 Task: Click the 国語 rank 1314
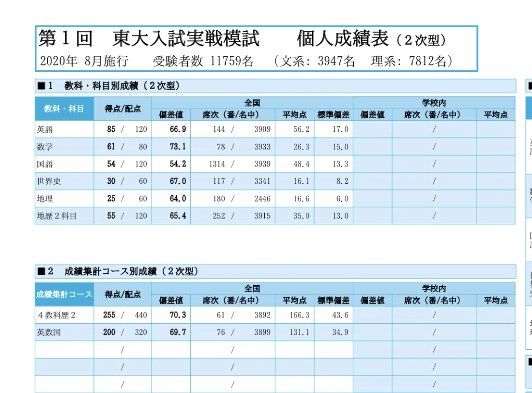[217, 164]
